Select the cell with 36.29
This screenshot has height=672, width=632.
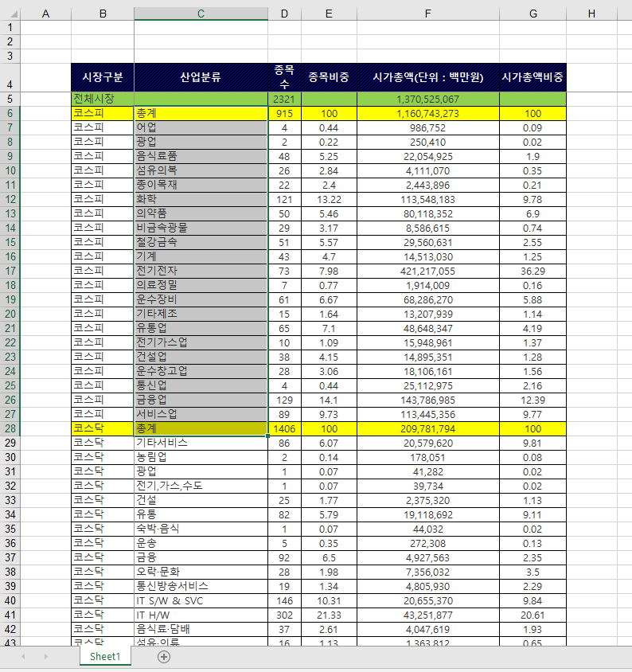pyautogui.click(x=533, y=271)
